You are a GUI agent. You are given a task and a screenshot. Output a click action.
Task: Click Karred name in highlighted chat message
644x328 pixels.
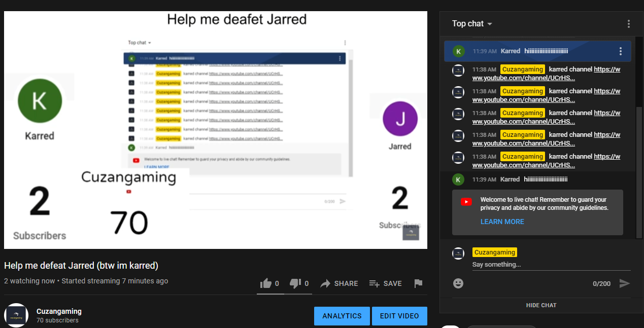click(x=511, y=51)
